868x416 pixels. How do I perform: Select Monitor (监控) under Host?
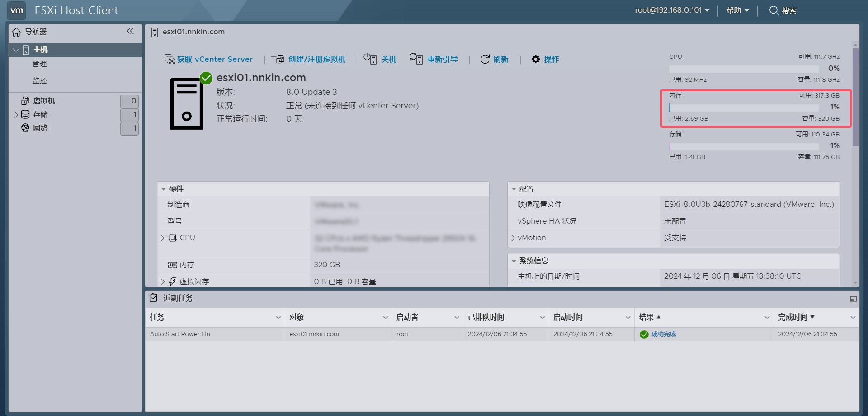tap(40, 81)
